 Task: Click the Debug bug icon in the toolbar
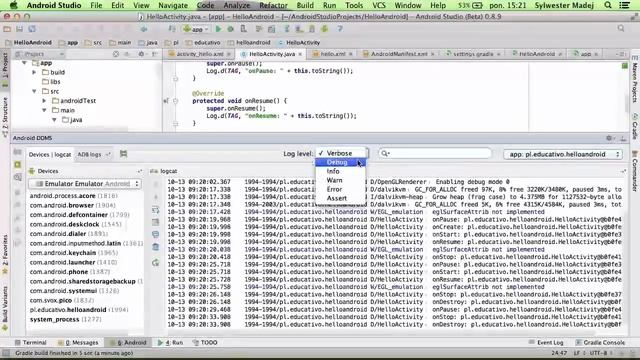pyautogui.click(x=231, y=29)
